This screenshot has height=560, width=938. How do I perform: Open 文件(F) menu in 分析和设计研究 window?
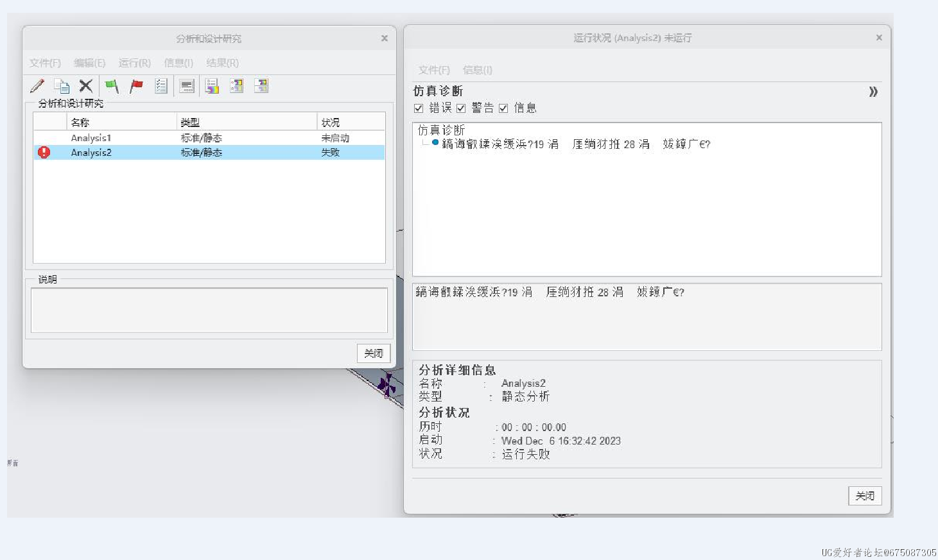coord(45,63)
